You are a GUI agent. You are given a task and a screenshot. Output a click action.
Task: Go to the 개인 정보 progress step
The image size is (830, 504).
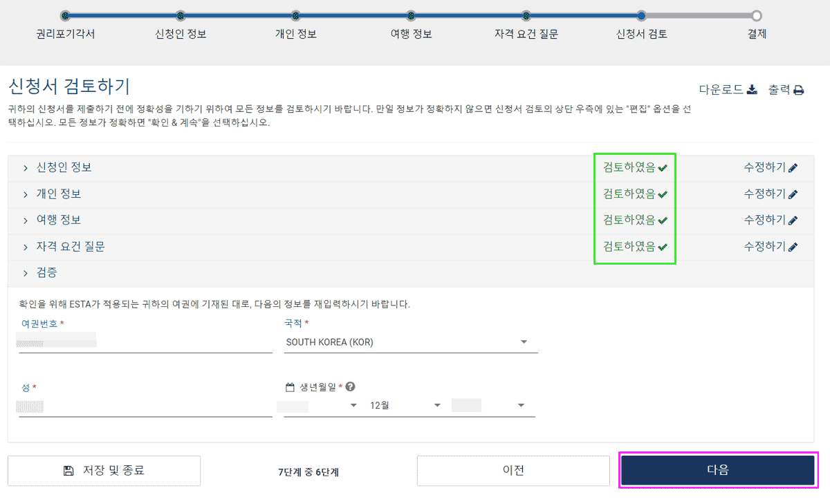295,15
